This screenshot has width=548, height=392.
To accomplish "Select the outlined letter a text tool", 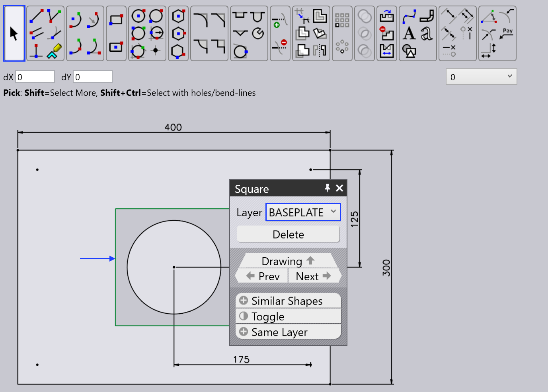I will point(427,33).
